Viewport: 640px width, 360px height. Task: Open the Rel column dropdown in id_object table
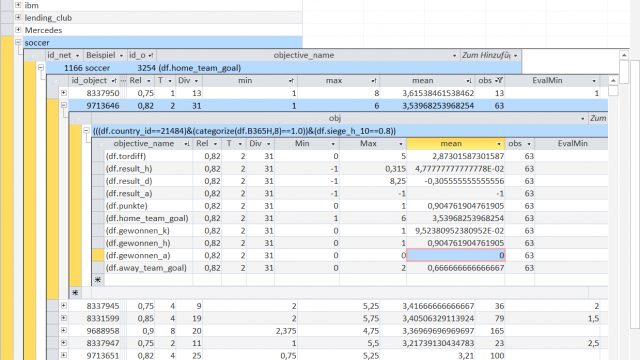[149, 81]
